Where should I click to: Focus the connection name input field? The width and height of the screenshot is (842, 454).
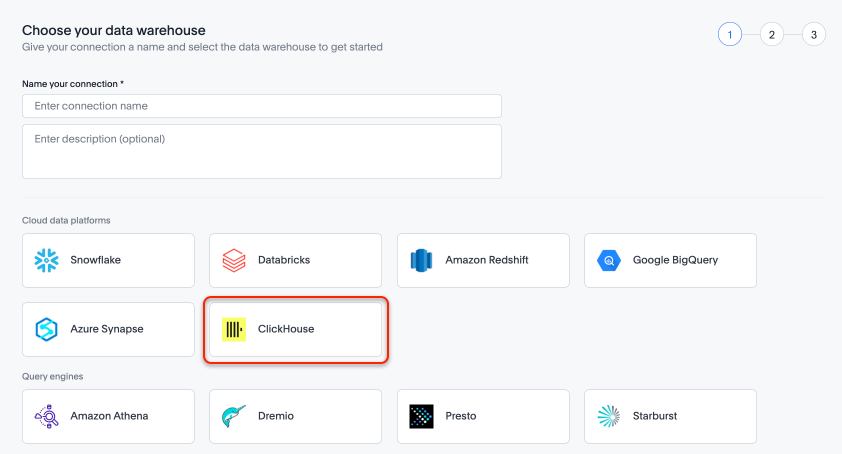(x=261, y=106)
